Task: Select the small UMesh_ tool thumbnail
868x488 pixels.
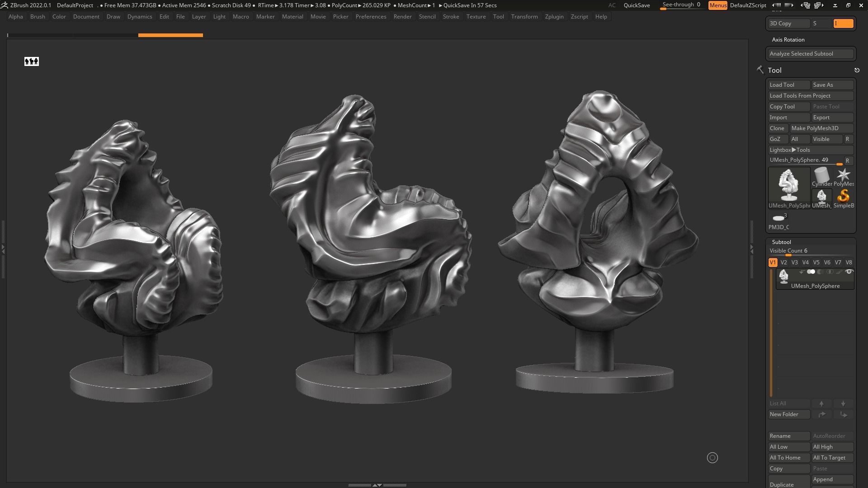Action: [x=821, y=198]
